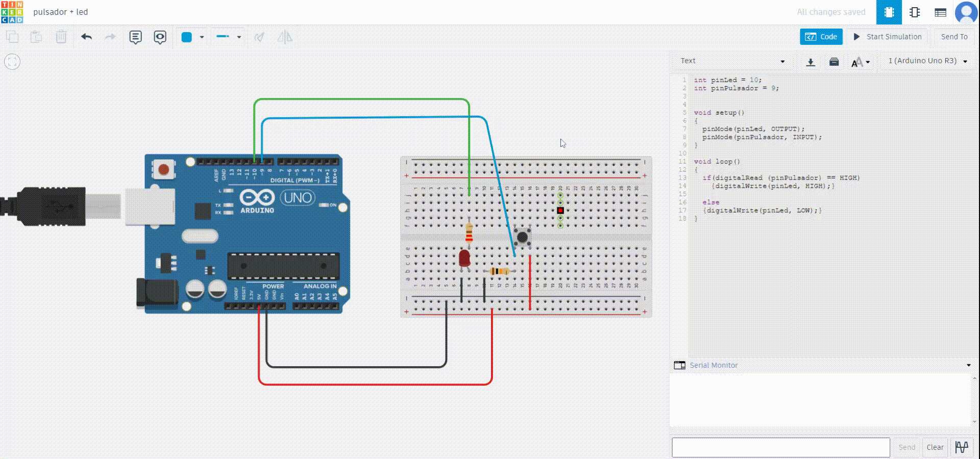Open the Libraries icon
980x459 pixels.
(834, 62)
